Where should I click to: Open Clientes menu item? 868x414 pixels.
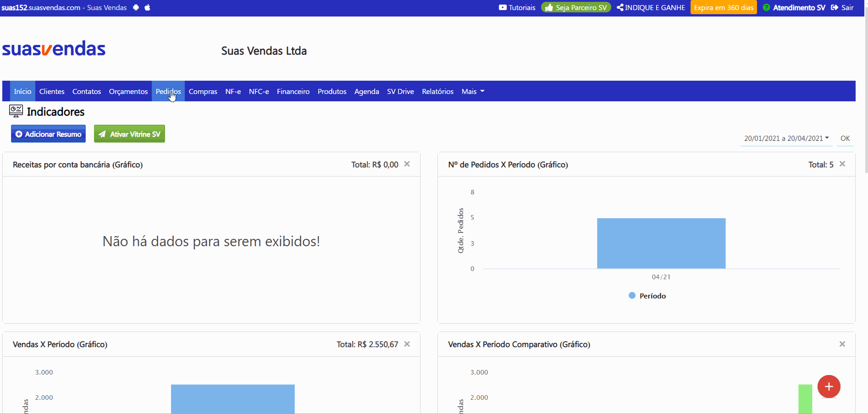pos(52,91)
